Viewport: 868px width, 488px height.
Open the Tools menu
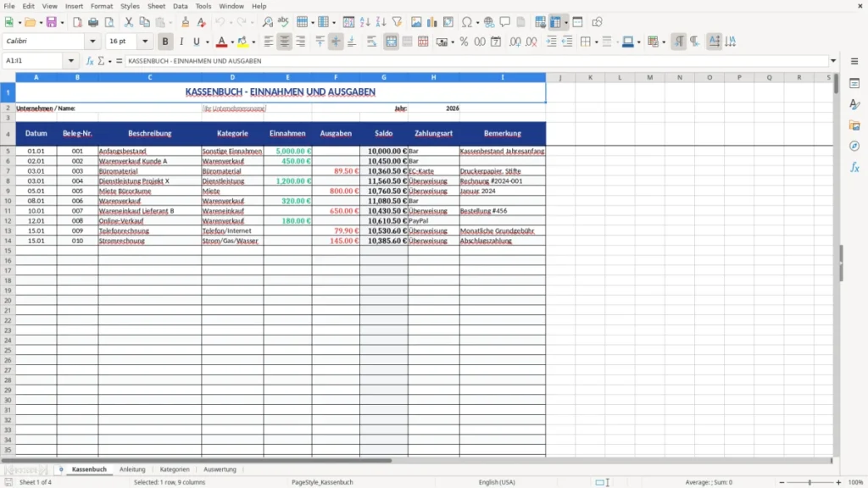click(x=203, y=6)
